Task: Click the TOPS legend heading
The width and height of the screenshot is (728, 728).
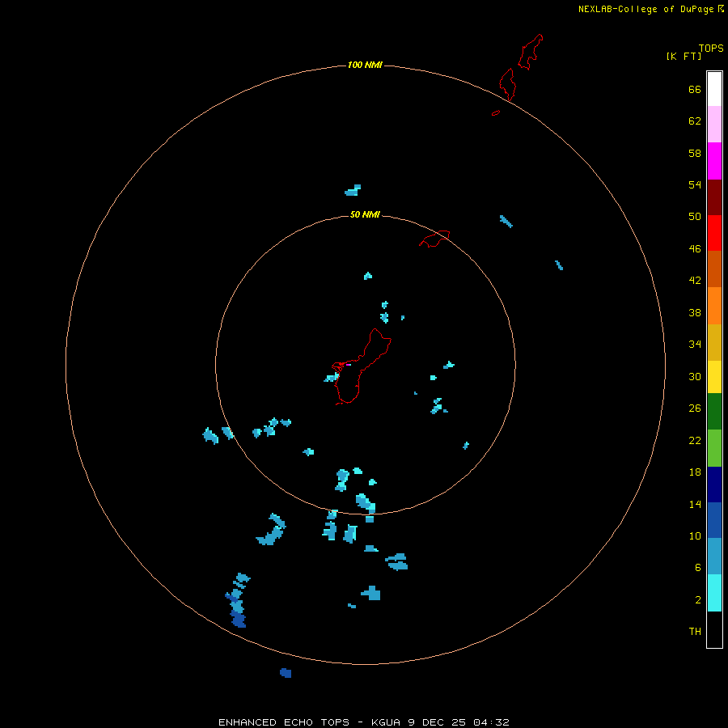Action: [x=711, y=48]
